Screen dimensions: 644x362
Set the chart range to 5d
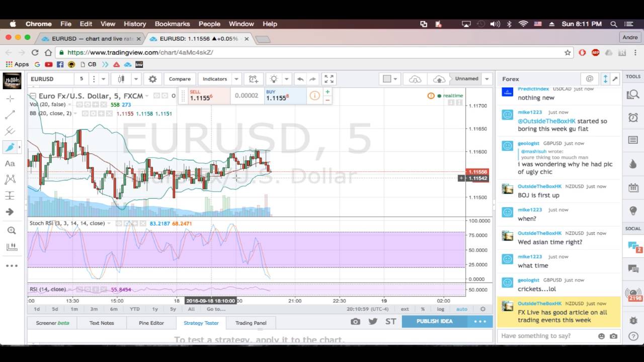55,309
